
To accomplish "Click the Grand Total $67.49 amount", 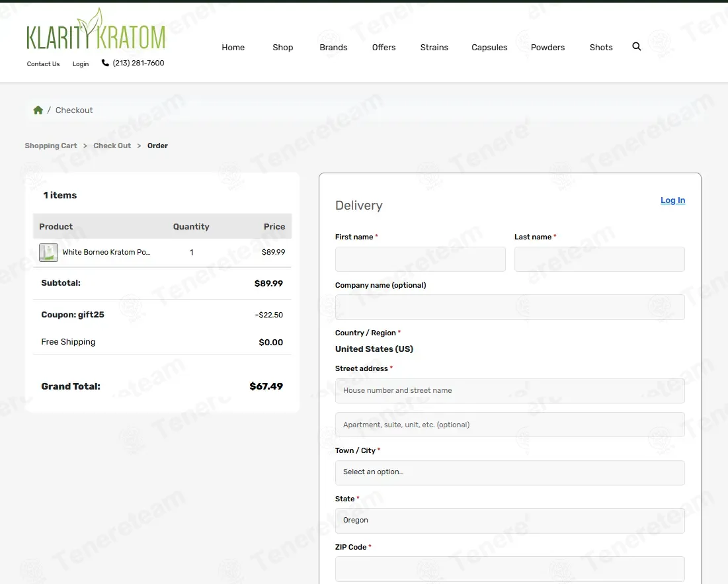I will (x=266, y=386).
